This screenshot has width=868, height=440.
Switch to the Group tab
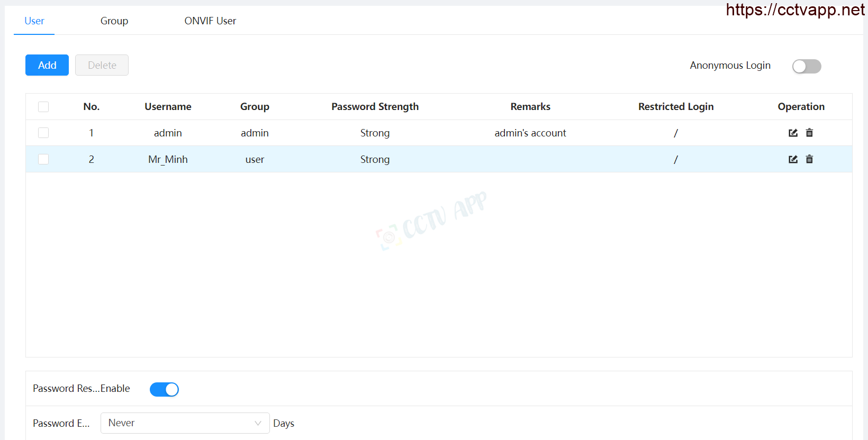coord(114,21)
